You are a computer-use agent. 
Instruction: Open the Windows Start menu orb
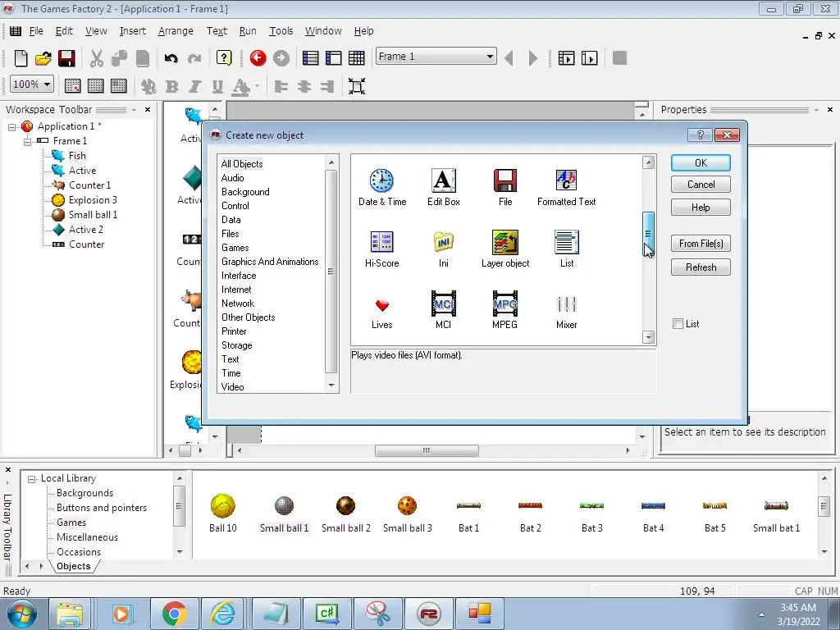click(x=21, y=614)
